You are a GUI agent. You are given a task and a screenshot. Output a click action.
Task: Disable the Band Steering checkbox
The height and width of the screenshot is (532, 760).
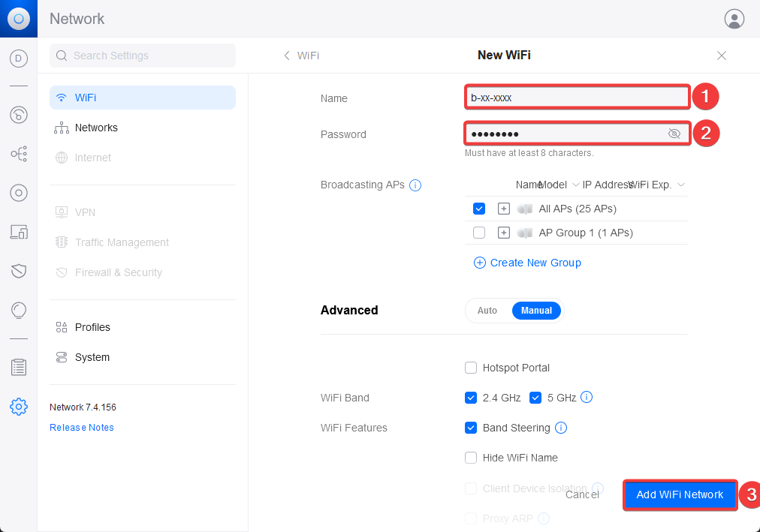[x=471, y=428]
